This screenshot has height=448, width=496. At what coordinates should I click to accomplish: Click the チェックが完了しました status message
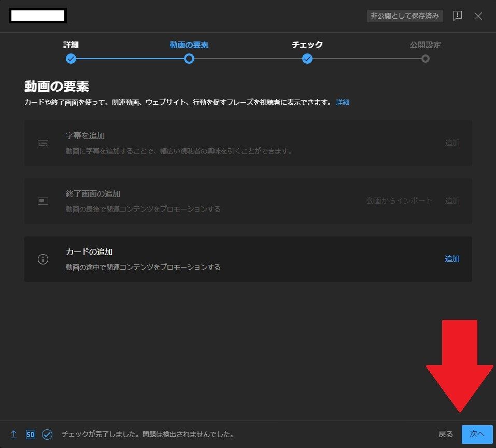pos(148,434)
